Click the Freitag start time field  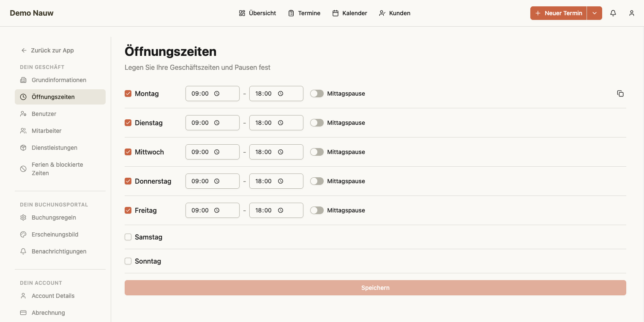click(x=213, y=210)
